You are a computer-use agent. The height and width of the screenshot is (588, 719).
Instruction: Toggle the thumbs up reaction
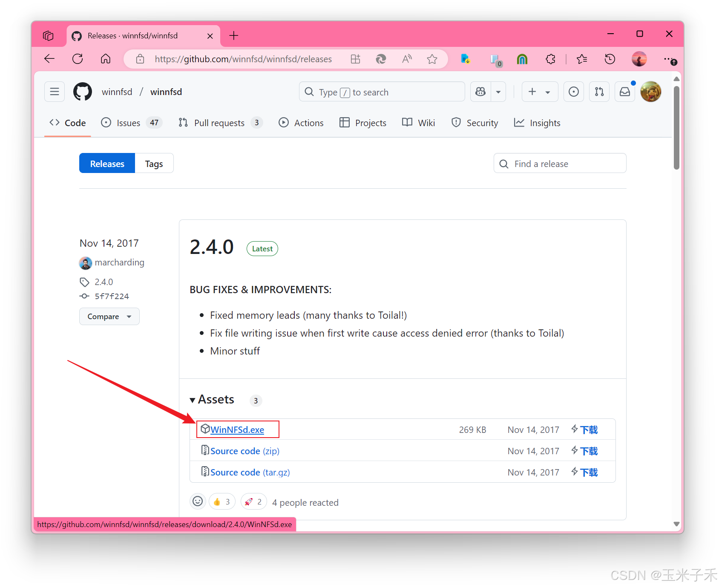click(222, 502)
